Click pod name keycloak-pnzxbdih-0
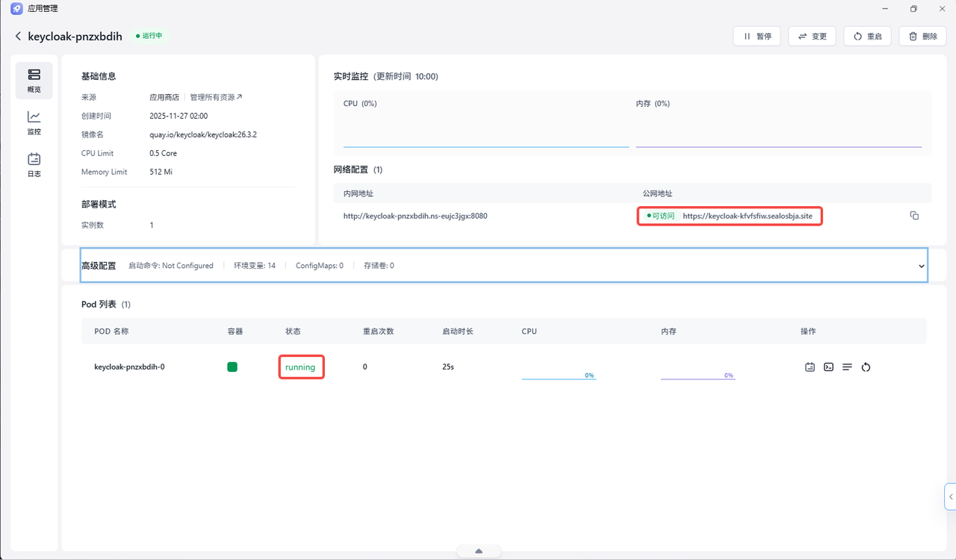956x560 pixels. click(129, 367)
